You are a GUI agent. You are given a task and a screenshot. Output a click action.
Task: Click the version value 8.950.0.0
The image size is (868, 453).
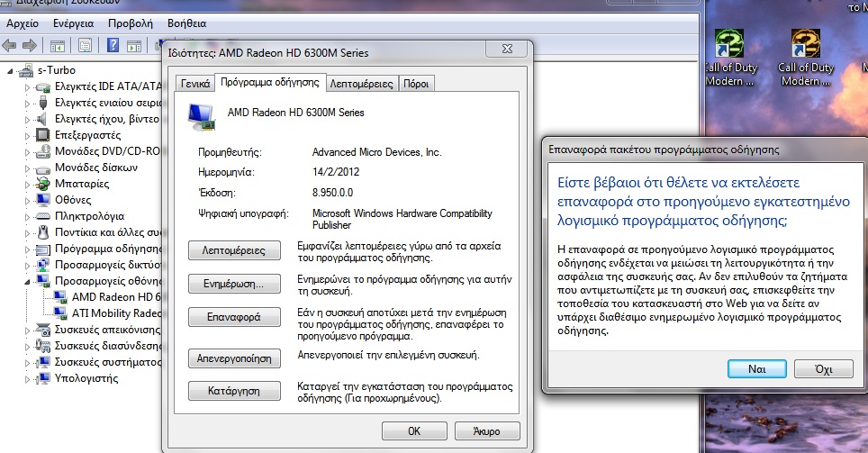coord(332,192)
